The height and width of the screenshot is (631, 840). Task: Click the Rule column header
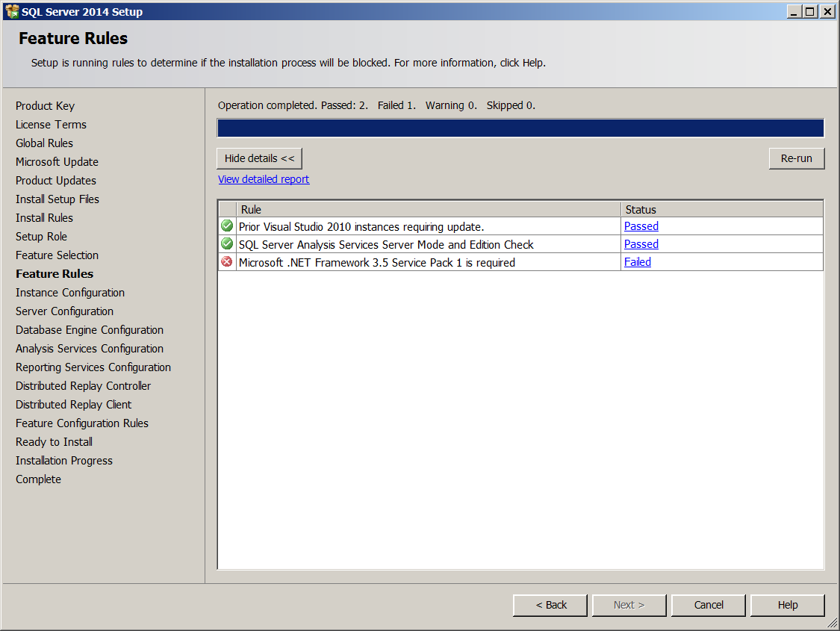click(429, 209)
